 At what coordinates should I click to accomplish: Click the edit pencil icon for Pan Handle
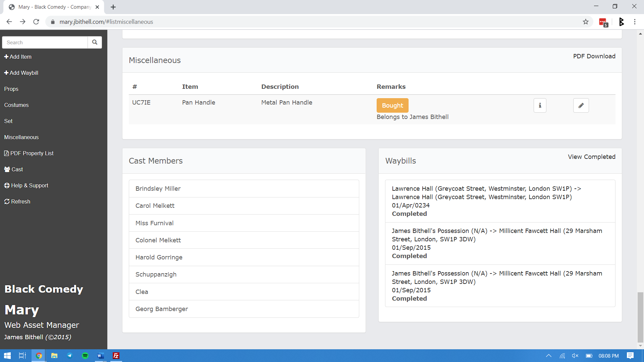coord(581,105)
